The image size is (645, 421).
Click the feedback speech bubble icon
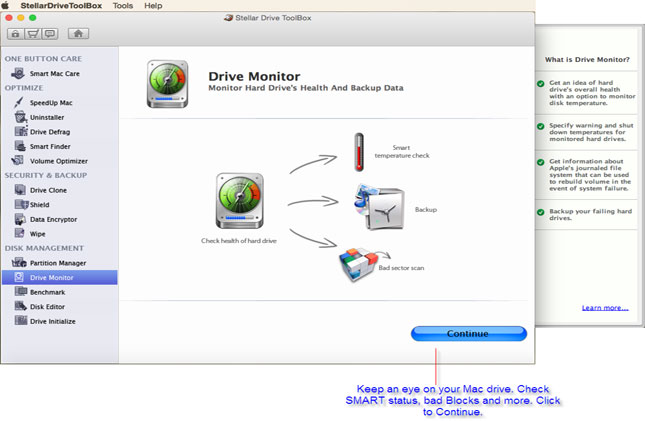pyautogui.click(x=50, y=34)
